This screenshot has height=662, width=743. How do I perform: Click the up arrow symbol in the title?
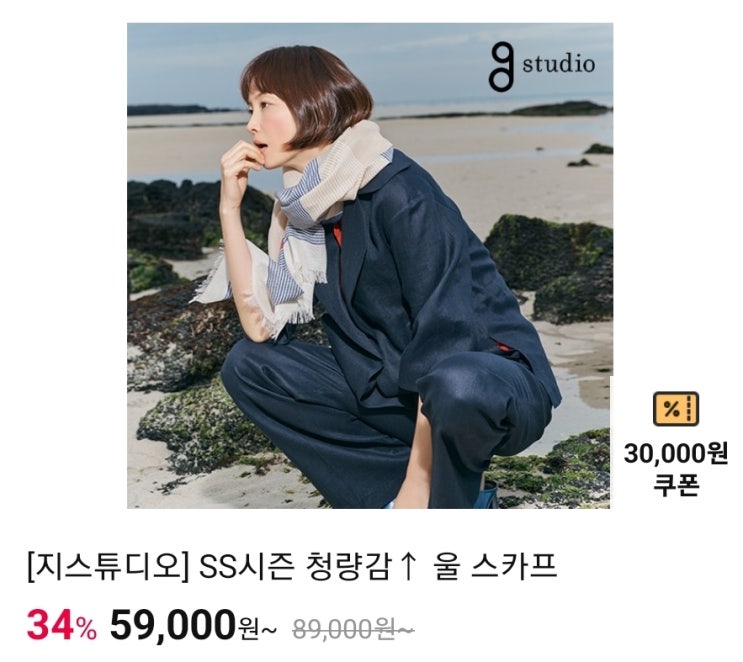pos(408,567)
